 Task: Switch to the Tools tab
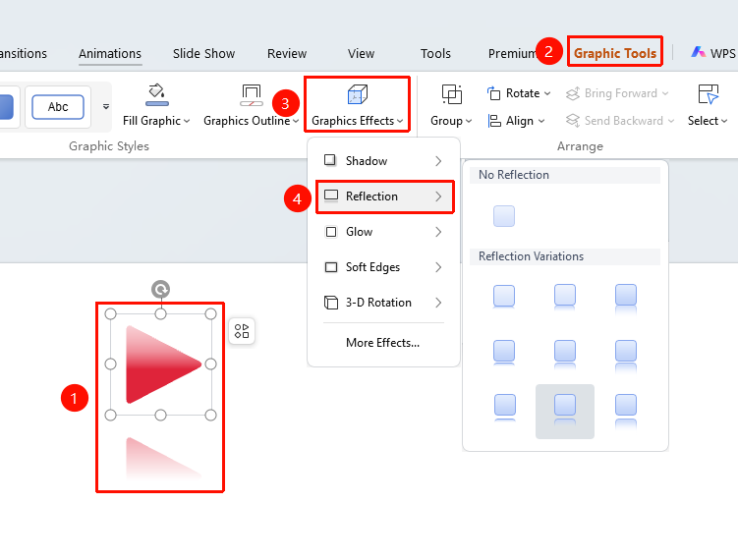click(x=435, y=54)
